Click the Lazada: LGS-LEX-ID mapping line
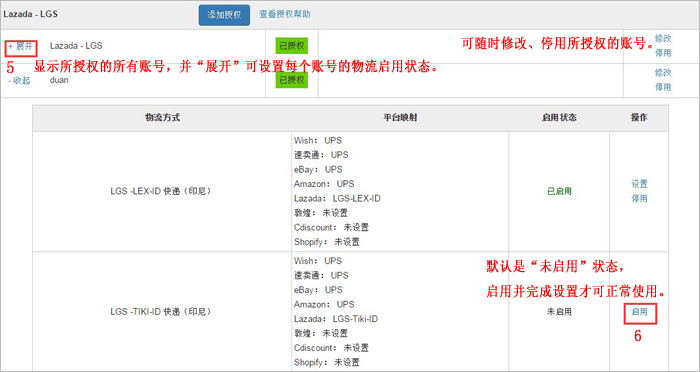700x372 pixels. tap(337, 198)
